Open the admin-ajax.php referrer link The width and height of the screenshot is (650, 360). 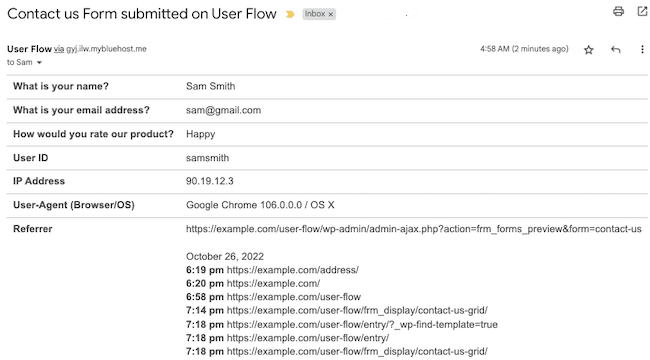click(x=413, y=229)
